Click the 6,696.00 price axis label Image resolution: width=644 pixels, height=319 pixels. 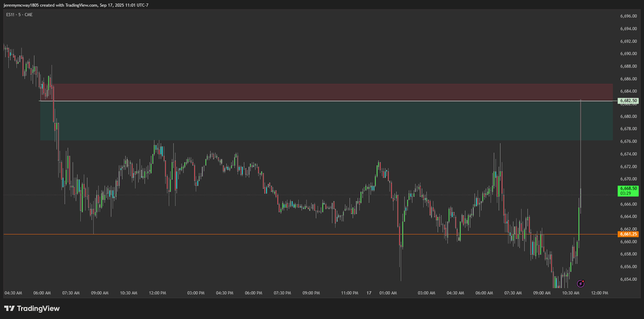(628, 16)
